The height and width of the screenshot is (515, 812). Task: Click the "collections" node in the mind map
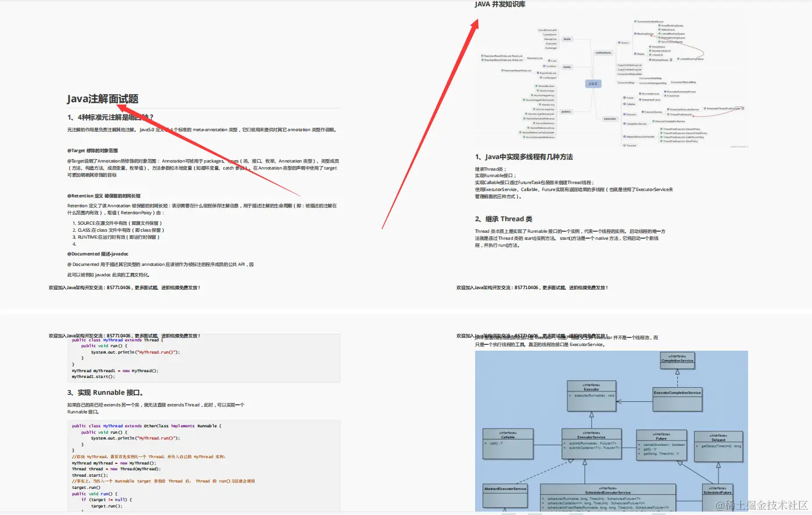coord(603,53)
